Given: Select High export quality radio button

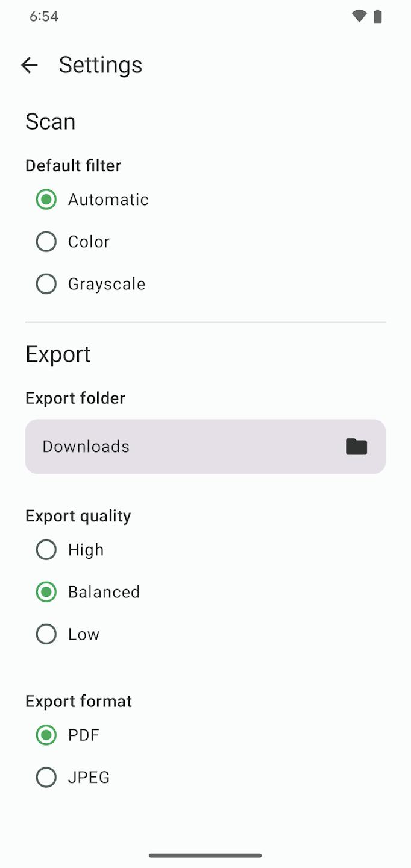Looking at the screenshot, I should 46,550.
